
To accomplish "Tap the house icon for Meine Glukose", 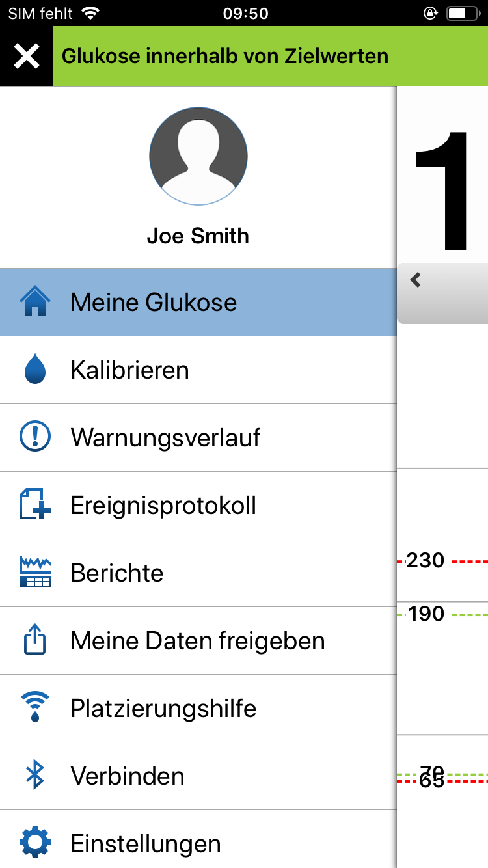I will 35,303.
